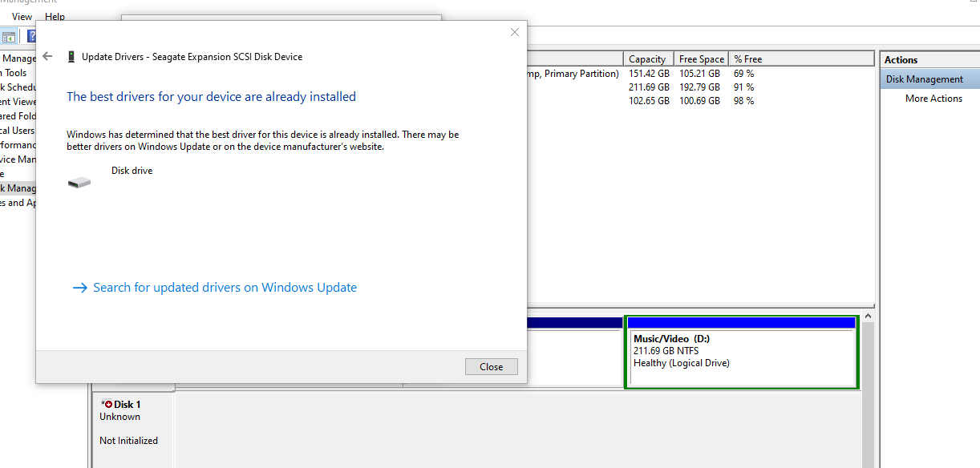Screen dimensions: 980x468
Task: Sort volumes by Capacity column
Action: [x=648, y=58]
